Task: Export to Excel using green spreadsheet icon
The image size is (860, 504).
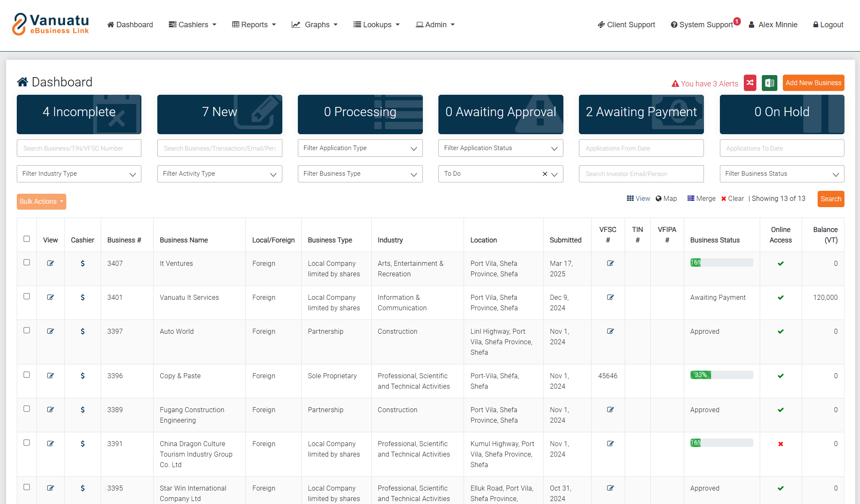Action: (x=769, y=83)
